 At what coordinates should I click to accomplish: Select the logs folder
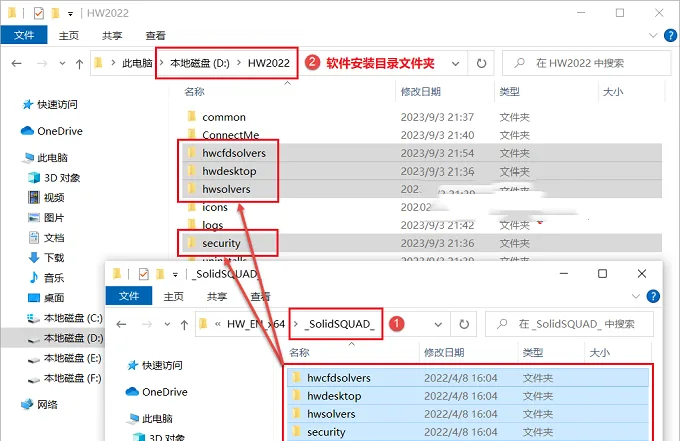tap(212, 225)
